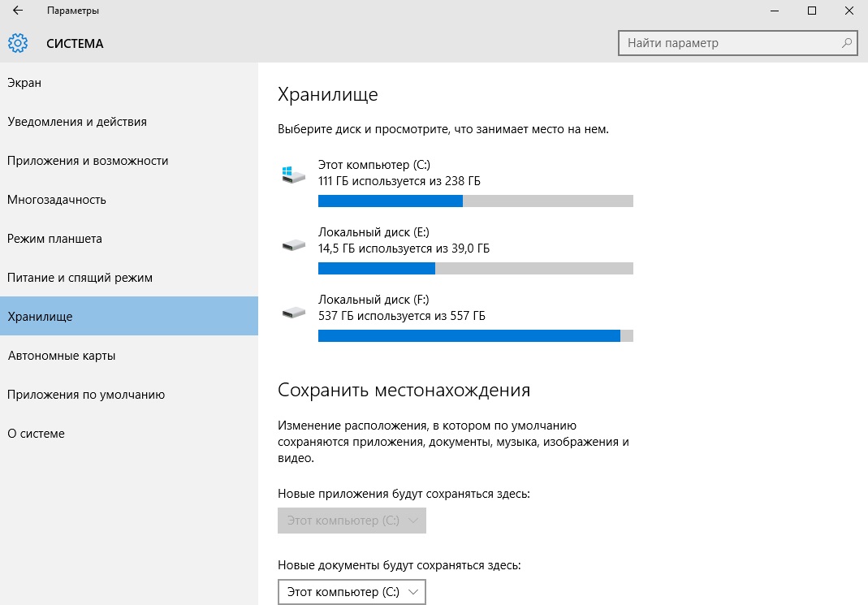The height and width of the screenshot is (605, 868).
Task: Click the E: drive usage bar
Action: coord(476,269)
